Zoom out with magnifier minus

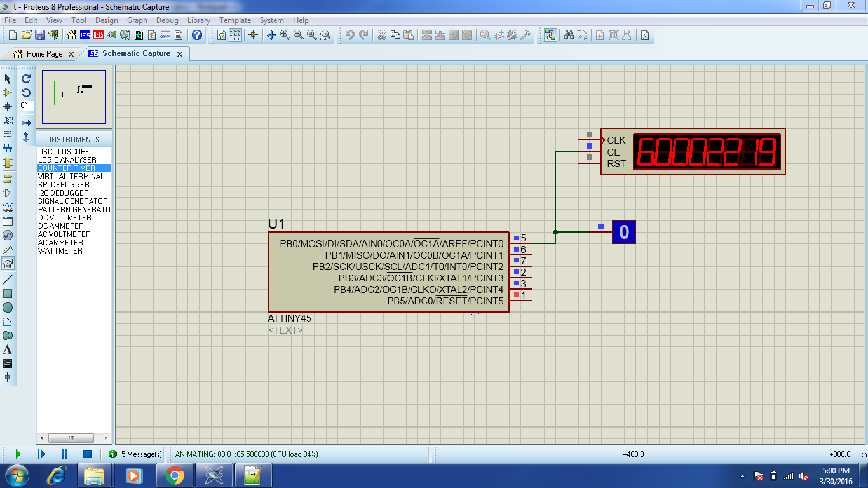(298, 35)
